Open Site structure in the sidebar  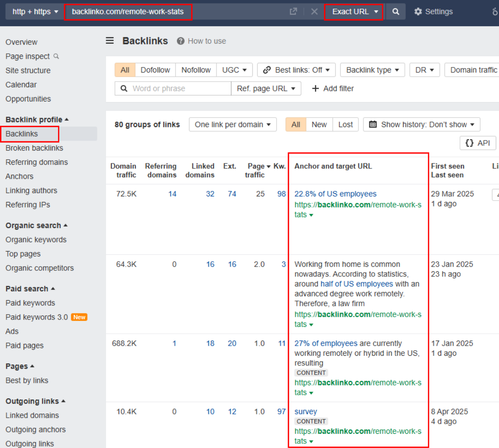[28, 71]
